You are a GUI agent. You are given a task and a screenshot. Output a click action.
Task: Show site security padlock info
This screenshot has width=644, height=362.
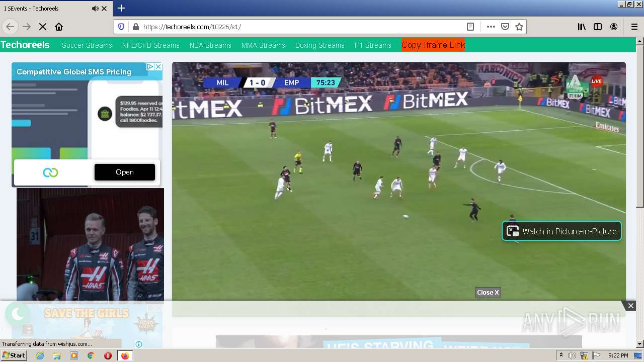[x=135, y=27]
